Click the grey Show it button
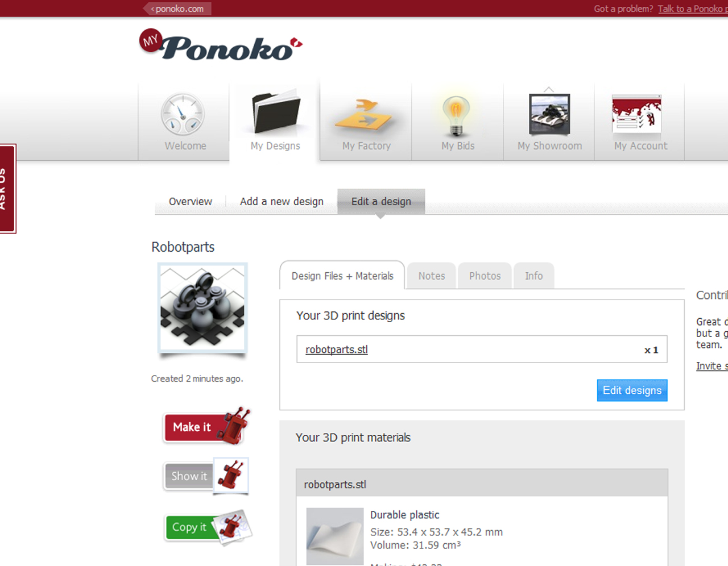728x566 pixels. click(x=189, y=476)
